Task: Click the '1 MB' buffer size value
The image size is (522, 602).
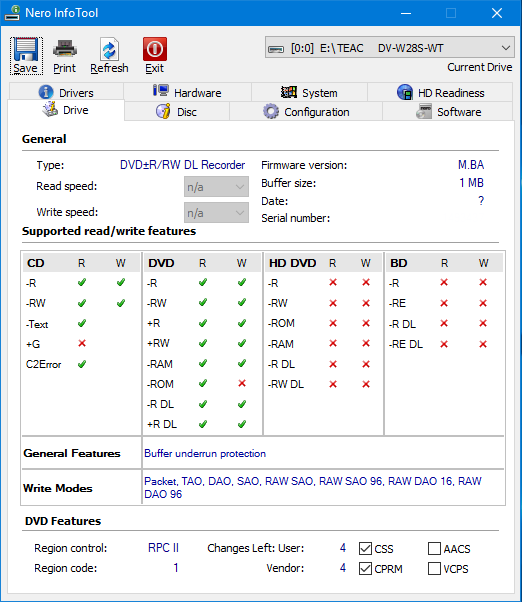Action: click(x=471, y=183)
